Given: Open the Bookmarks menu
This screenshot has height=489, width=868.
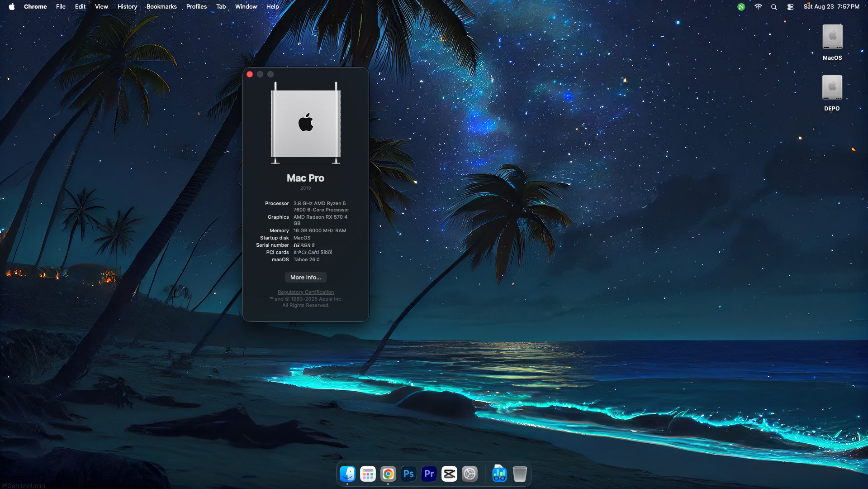Looking at the screenshot, I should coord(161,7).
